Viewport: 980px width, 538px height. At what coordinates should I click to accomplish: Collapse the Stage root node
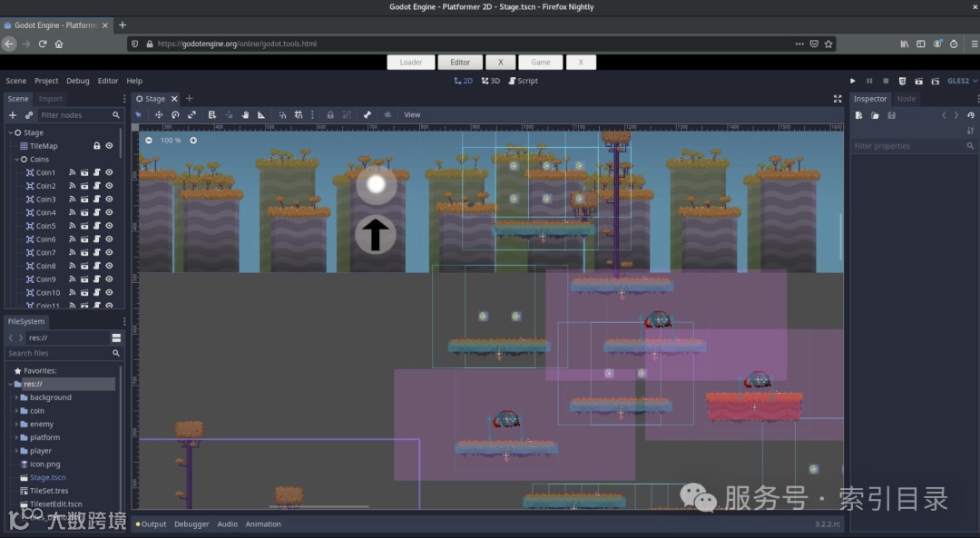coord(11,132)
